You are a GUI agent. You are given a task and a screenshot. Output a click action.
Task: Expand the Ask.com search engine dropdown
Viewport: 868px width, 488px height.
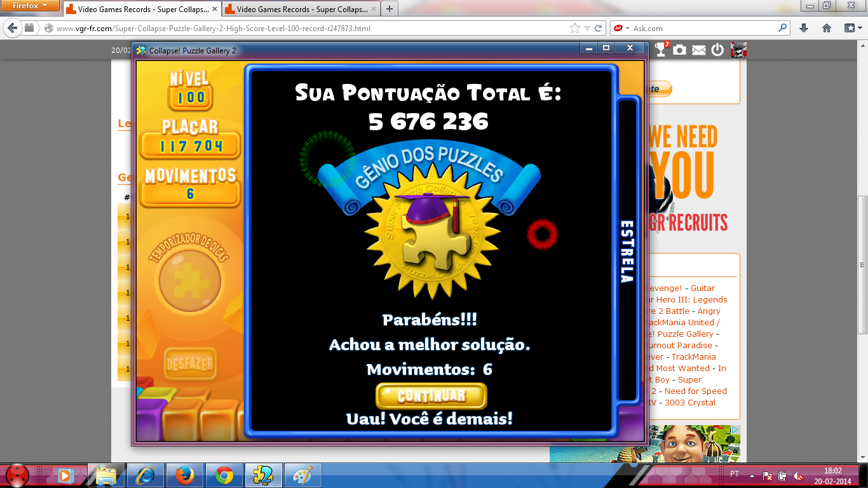point(627,28)
